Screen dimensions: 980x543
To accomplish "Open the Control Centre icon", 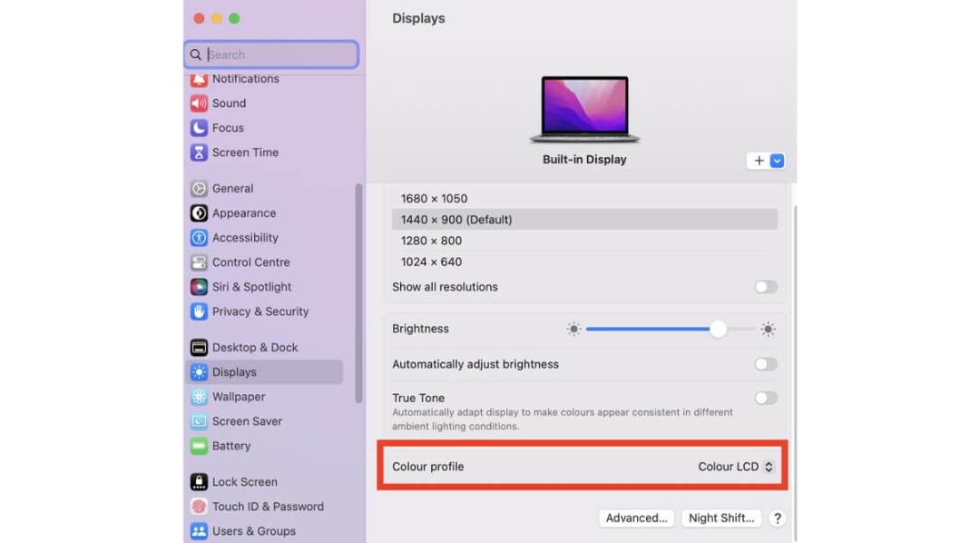I will click(x=199, y=262).
